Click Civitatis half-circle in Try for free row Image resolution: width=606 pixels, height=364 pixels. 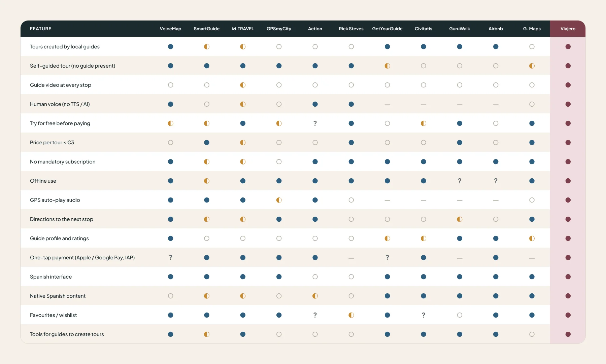424,123
